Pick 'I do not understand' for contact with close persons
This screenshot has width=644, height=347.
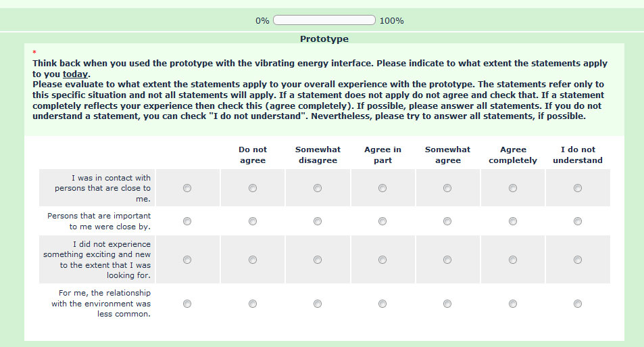(578, 188)
